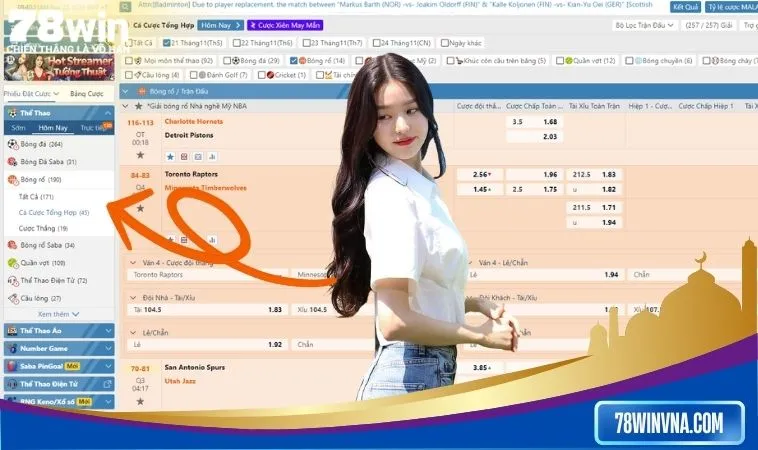Select Cược Thắng (19) under Bóng rổ
Screen dimensions: 758x450
pyautogui.click(x=43, y=228)
